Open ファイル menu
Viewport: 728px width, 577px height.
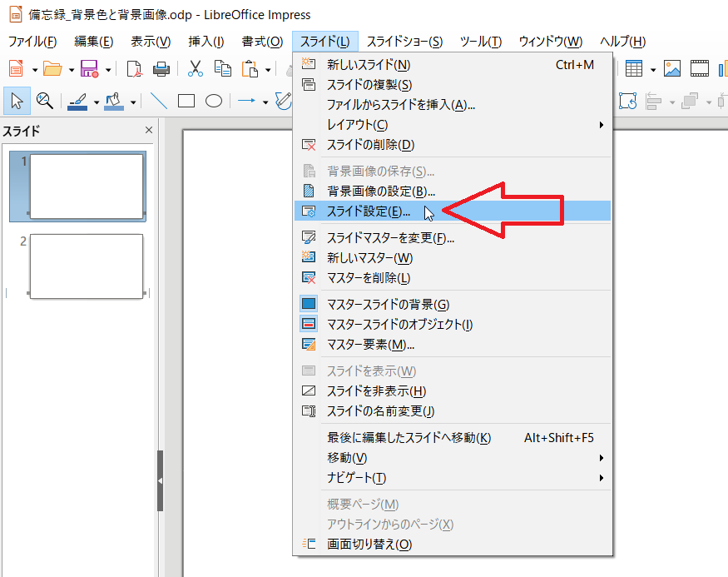[x=32, y=42]
